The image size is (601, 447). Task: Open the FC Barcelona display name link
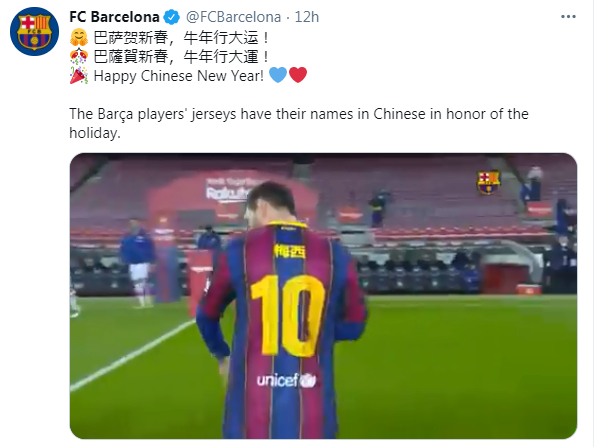[x=114, y=17]
